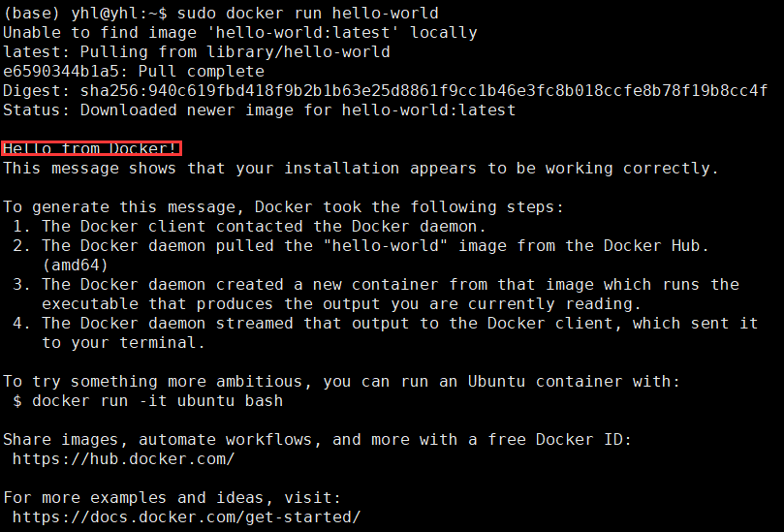Image resolution: width=784 pixels, height=532 pixels.
Task: Click the 'e6590344b1a5: Pull complete' line
Action: click(x=133, y=72)
